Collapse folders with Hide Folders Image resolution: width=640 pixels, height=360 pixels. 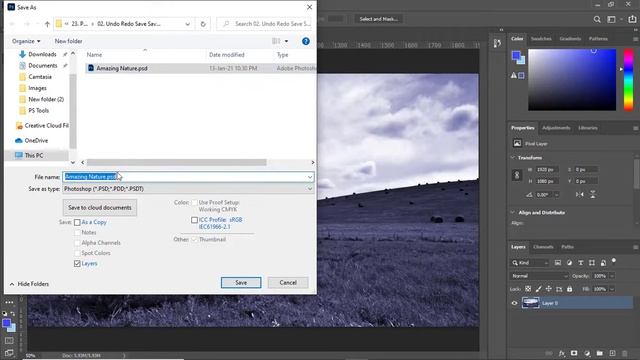click(29, 284)
